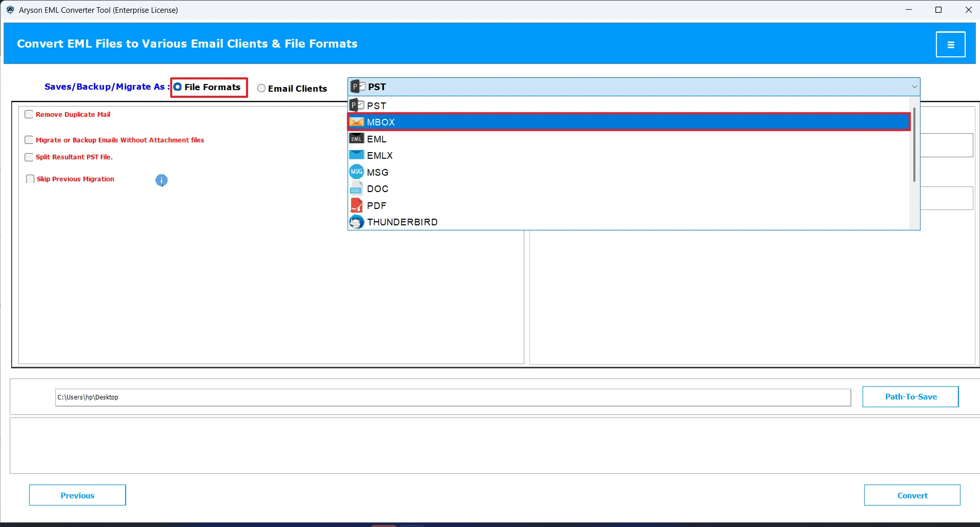The width and height of the screenshot is (980, 527).
Task: Check Migrate or Backup Emails Without Attachment files
Action: (29, 140)
